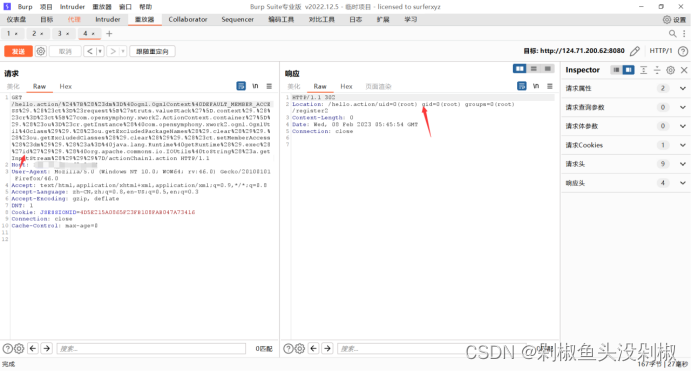Select request Hex view
The height and width of the screenshot is (371, 692).
coord(65,86)
